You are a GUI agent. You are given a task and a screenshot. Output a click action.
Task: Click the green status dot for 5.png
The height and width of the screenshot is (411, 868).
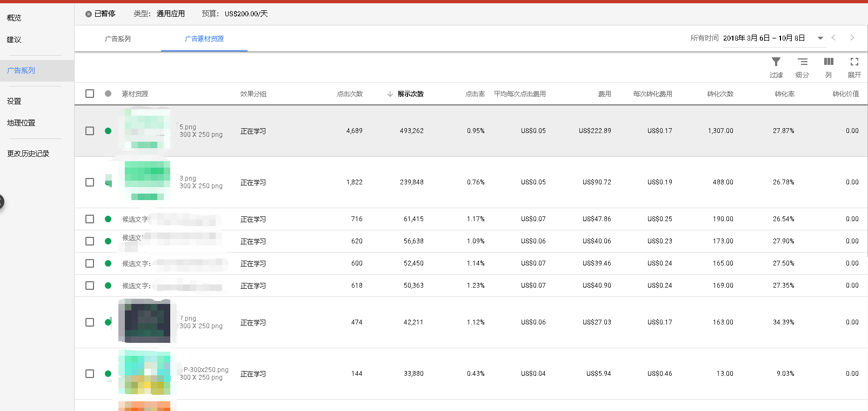click(108, 131)
